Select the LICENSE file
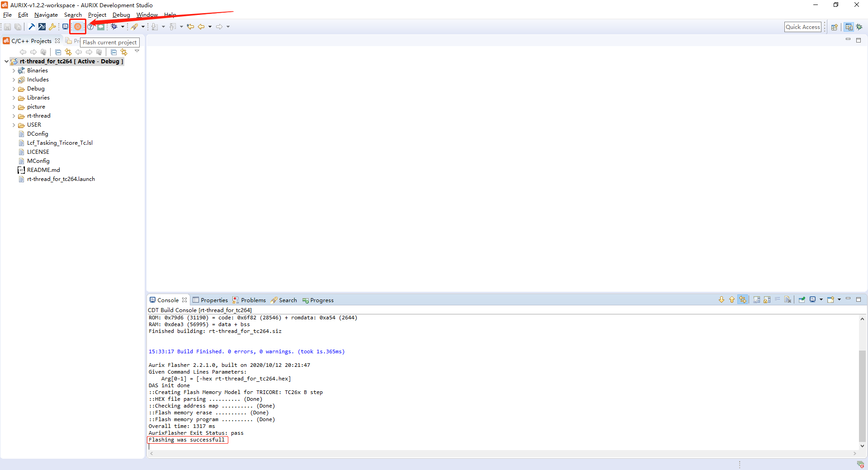This screenshot has width=868, height=470. pos(38,152)
